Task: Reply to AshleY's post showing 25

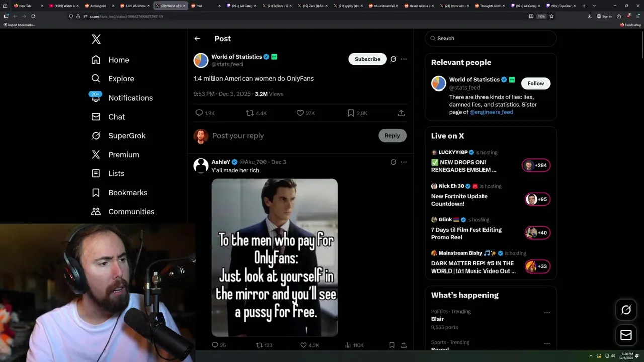Action: [x=219, y=345]
